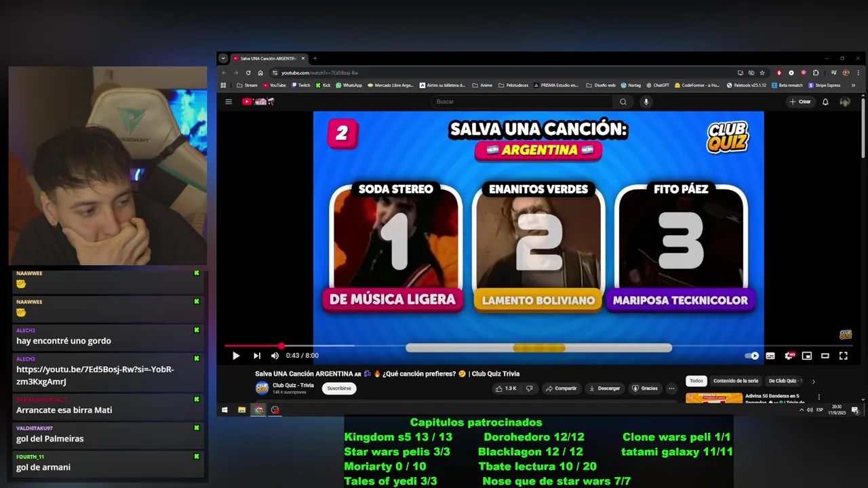Open Chrome three-dot menu
The height and width of the screenshot is (488, 868).
[x=857, y=73]
